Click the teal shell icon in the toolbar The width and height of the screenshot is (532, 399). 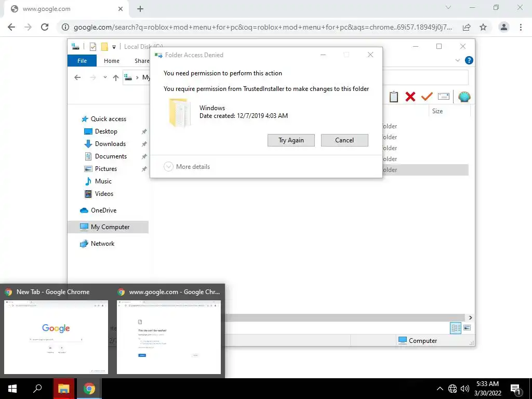point(464,97)
